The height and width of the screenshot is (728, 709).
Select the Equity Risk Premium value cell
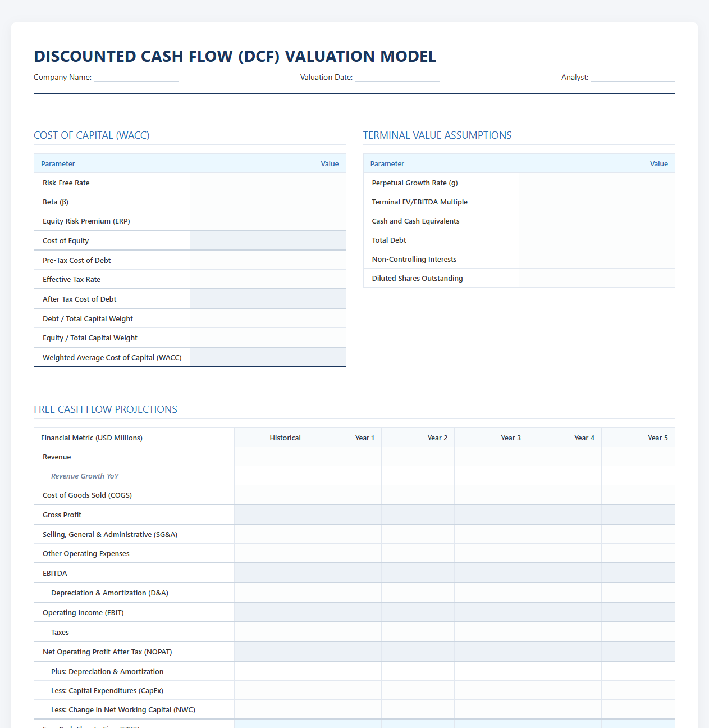coord(268,221)
